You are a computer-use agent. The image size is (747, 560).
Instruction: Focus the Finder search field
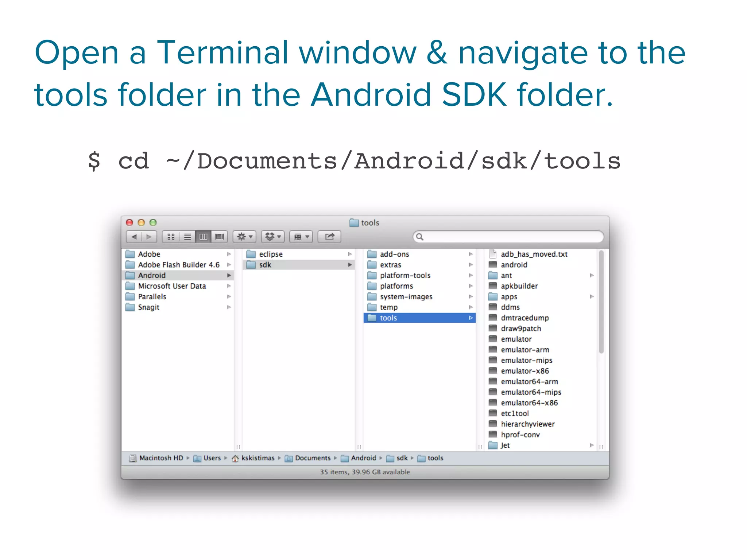click(508, 237)
